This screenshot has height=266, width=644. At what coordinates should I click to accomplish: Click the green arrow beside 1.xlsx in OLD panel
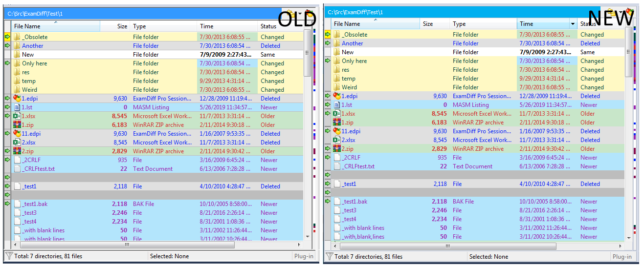click(x=7, y=116)
